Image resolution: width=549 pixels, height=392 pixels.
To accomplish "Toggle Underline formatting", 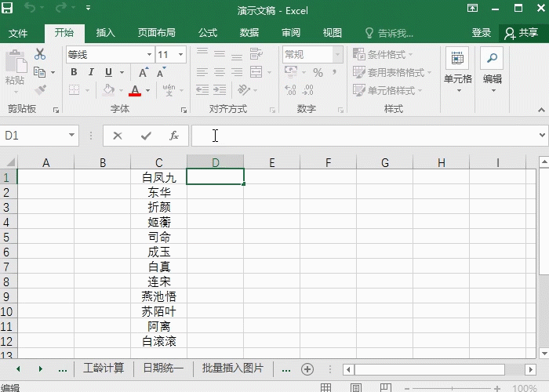I will (108, 72).
